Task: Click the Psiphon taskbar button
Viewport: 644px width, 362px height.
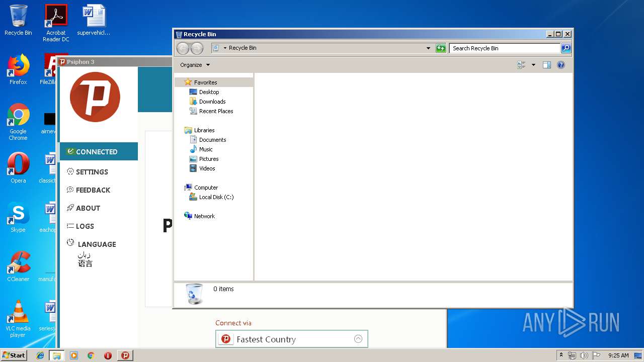Action: (x=125, y=355)
